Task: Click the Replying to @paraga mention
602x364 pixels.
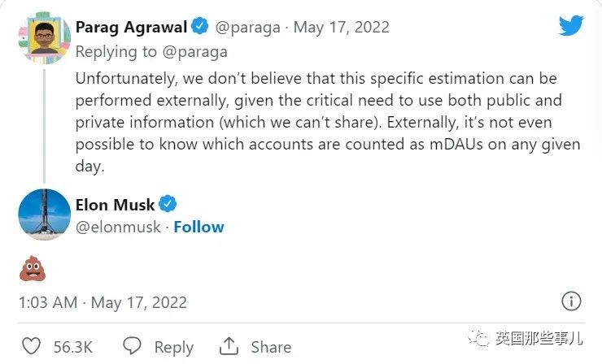Action: [x=194, y=52]
